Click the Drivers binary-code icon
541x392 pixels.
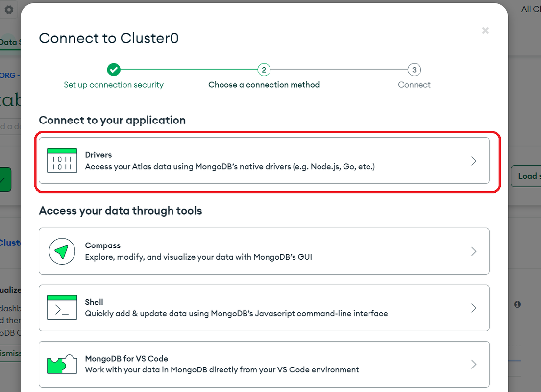point(62,160)
